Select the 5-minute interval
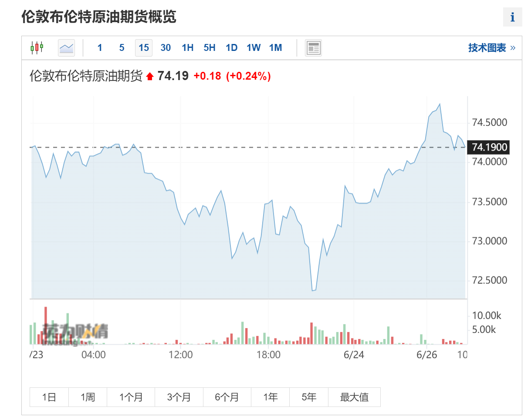The width and height of the screenshot is (531, 420). tap(122, 47)
